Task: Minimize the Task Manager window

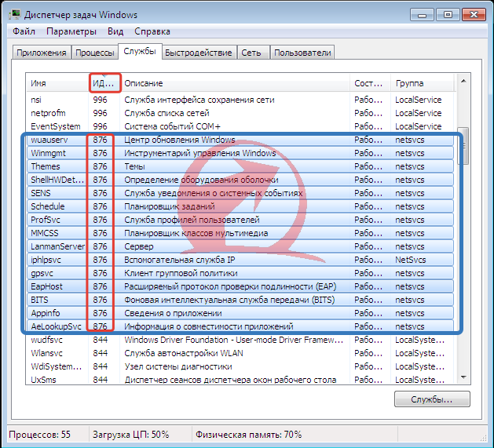Action: (x=423, y=15)
